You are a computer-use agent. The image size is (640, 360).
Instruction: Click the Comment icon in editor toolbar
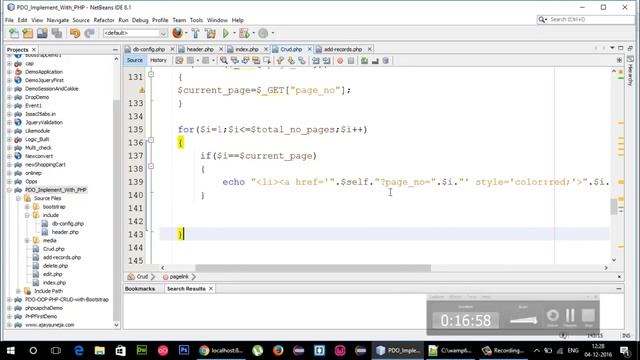pos(364,60)
